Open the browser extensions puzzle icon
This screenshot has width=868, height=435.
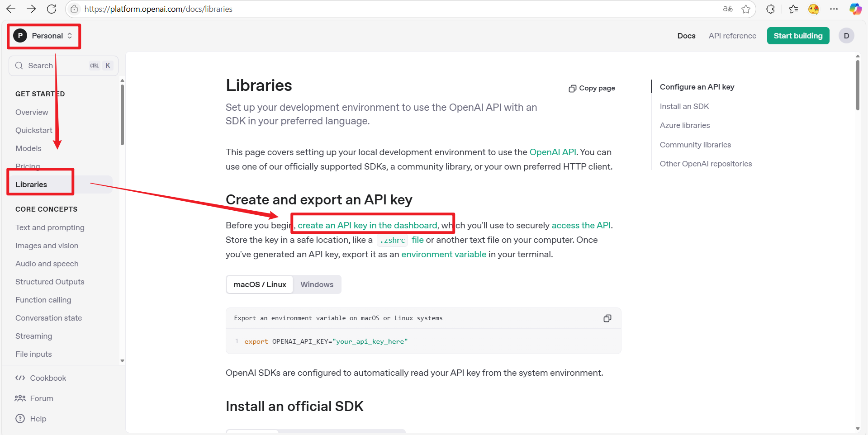(771, 9)
